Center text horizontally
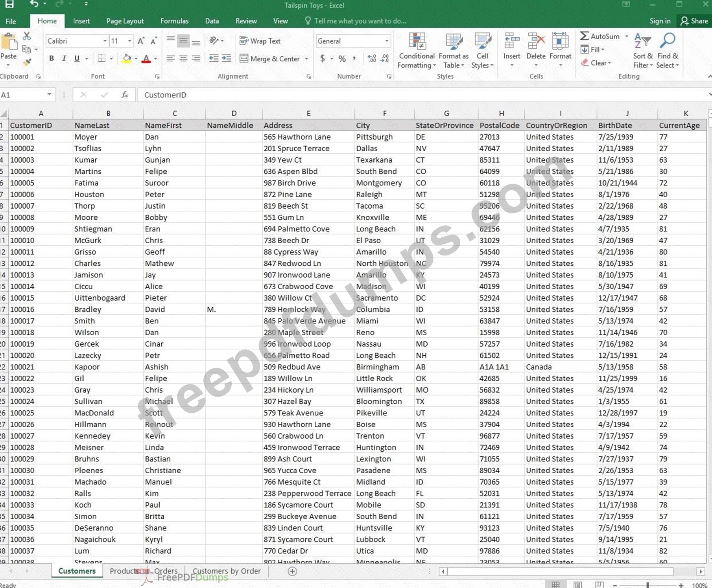This screenshot has height=588, width=712. [x=183, y=59]
